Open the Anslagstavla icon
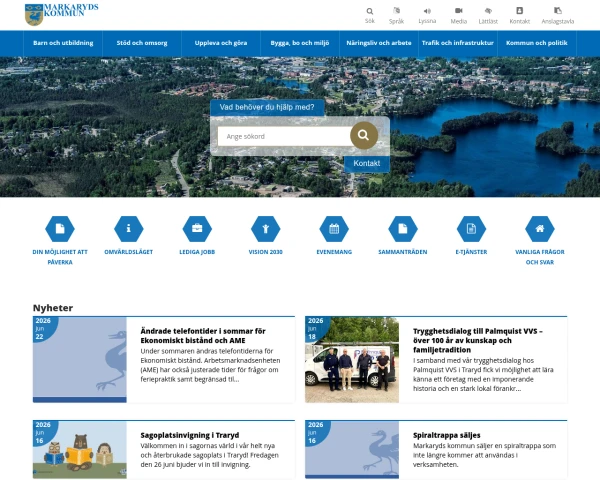Screen dimensions: 600x480 [x=558, y=10]
